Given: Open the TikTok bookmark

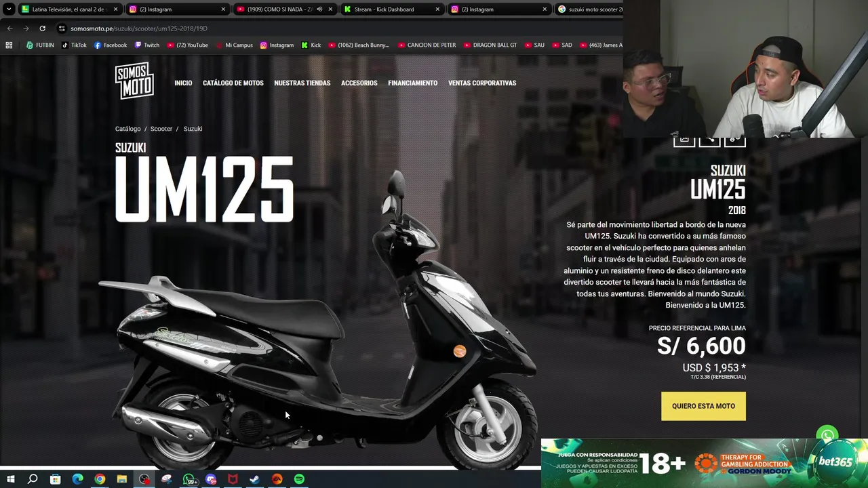Looking at the screenshot, I should (74, 45).
